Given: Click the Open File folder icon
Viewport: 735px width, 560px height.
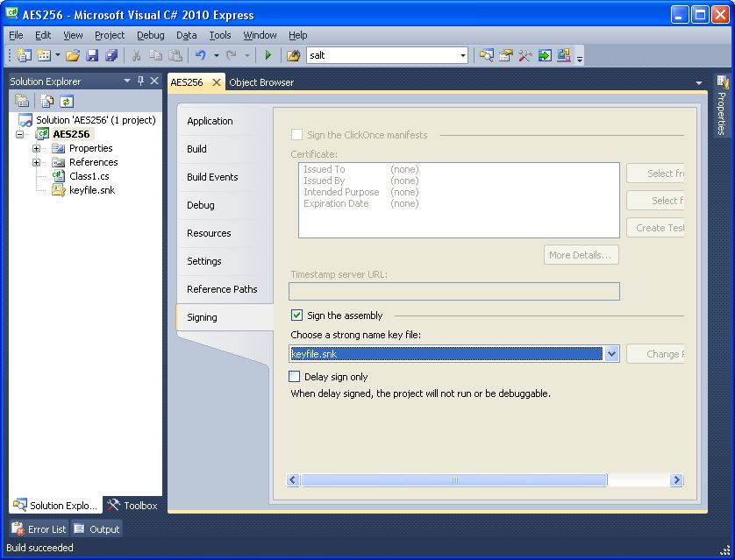Looking at the screenshot, I should (73, 55).
